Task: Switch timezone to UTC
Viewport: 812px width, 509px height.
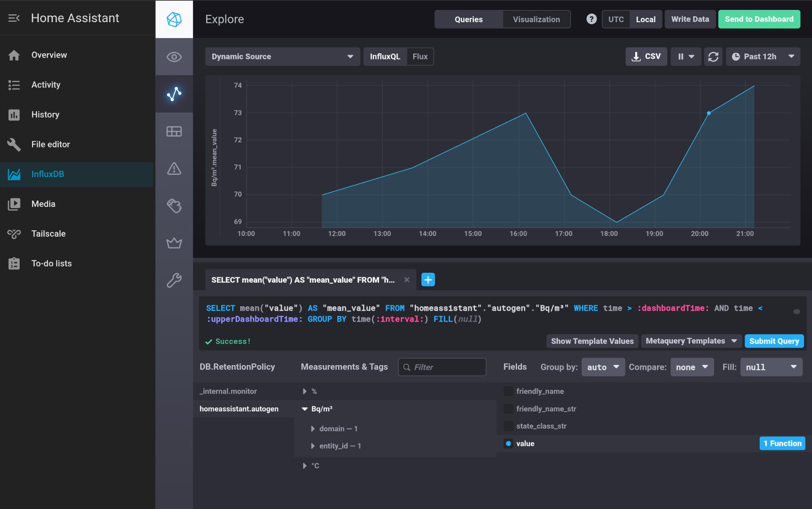Action: coord(616,19)
